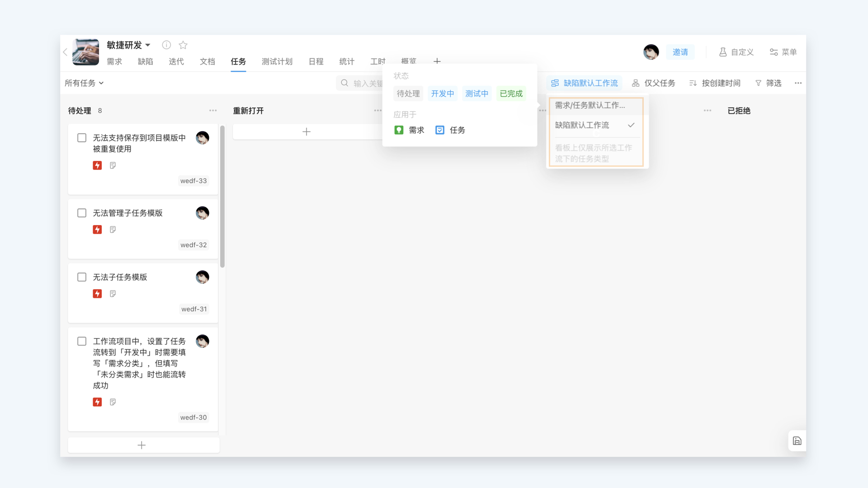Check the checkbox on card wedf-30
Image resolution: width=868 pixels, height=488 pixels.
click(x=82, y=341)
